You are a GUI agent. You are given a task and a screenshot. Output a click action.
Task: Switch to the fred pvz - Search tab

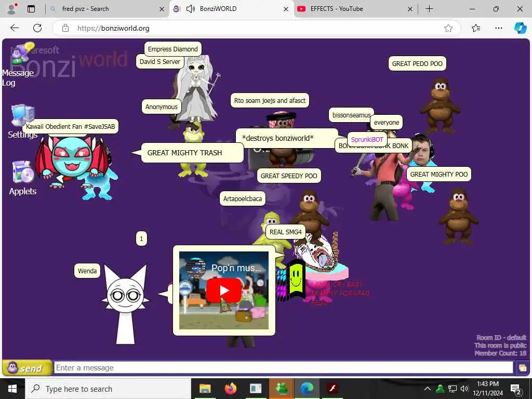(107, 9)
